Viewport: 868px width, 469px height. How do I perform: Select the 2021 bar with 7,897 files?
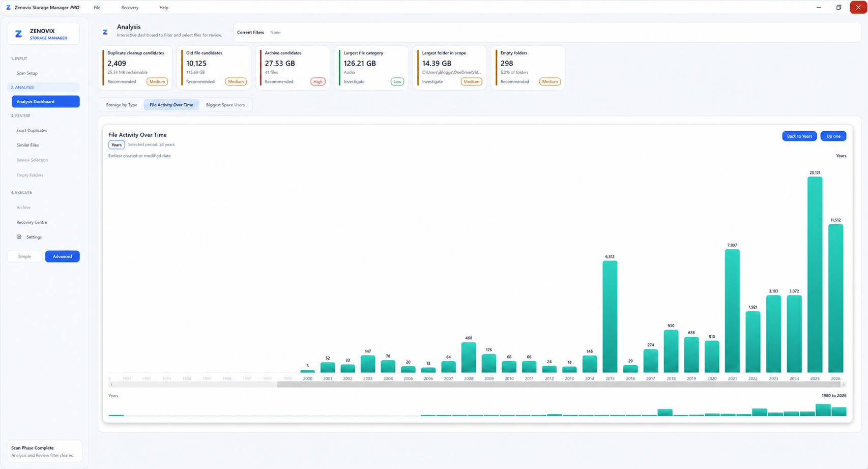[732, 311]
